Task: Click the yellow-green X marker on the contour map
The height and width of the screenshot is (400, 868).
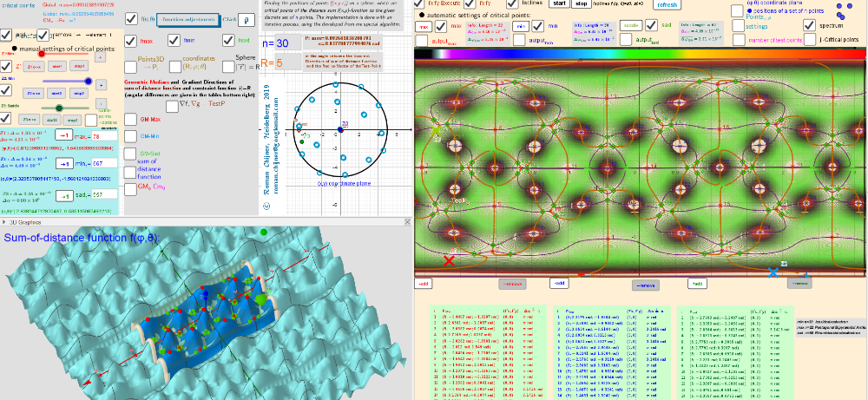Action: point(437,130)
